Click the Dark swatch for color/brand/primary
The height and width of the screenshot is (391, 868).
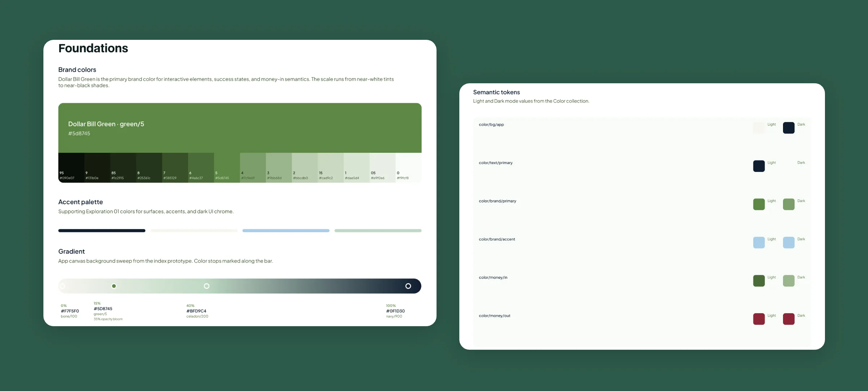pos(789,204)
